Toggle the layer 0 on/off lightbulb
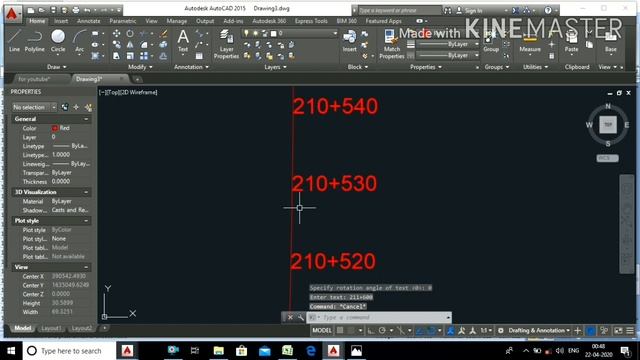 pyautogui.click(x=246, y=33)
